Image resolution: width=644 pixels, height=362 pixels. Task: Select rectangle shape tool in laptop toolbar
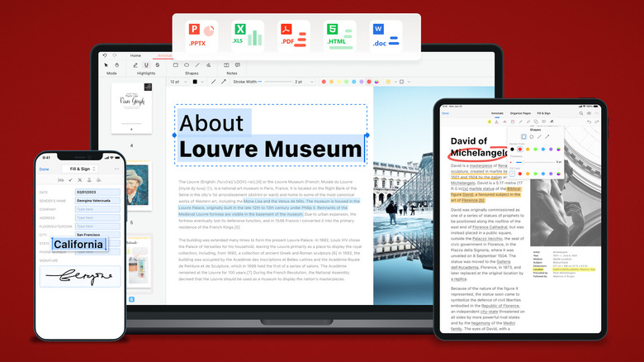[x=175, y=65]
